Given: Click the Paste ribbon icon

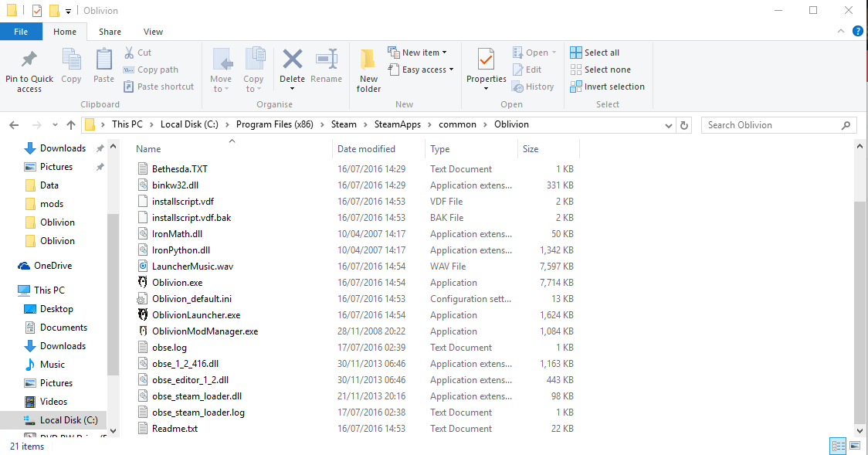Looking at the screenshot, I should pos(103,59).
